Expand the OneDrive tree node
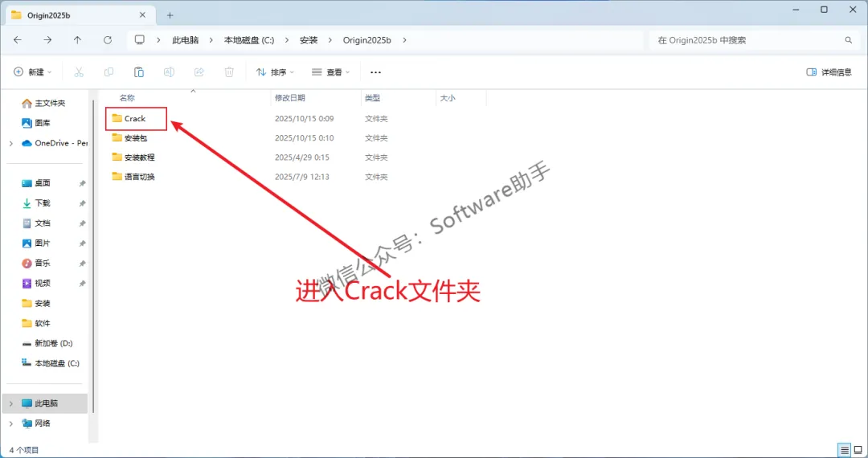 [11, 143]
